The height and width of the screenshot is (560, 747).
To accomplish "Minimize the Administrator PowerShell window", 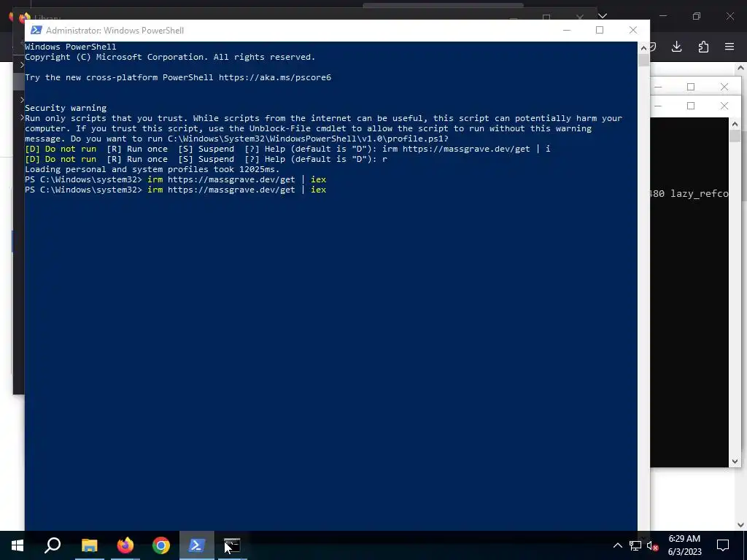I will [x=566, y=30].
